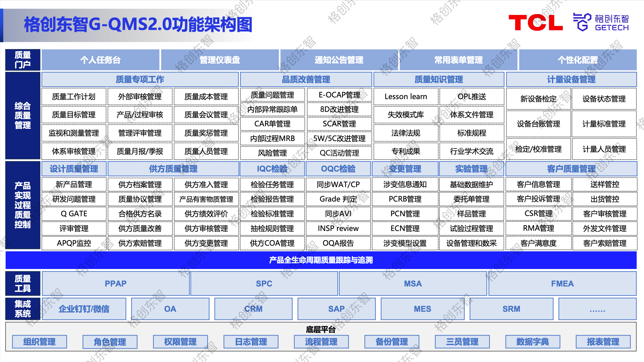The height and width of the screenshot is (362, 644).
Task: Click the 权限管理 platform button
Action: tap(180, 342)
